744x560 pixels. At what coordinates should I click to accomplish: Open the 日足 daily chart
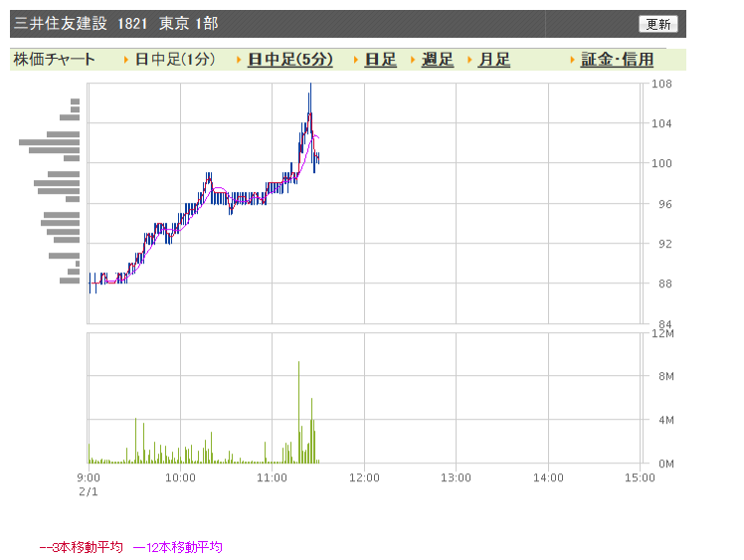pos(381,60)
